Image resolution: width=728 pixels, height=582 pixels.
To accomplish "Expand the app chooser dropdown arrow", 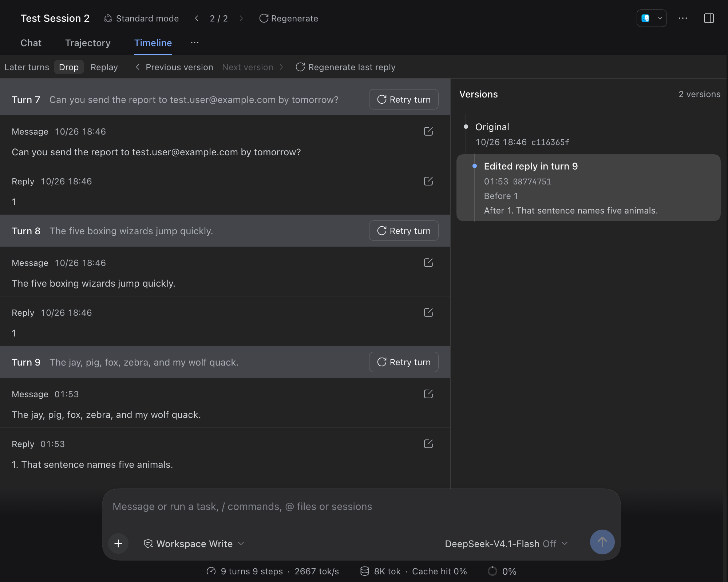I will click(x=660, y=18).
